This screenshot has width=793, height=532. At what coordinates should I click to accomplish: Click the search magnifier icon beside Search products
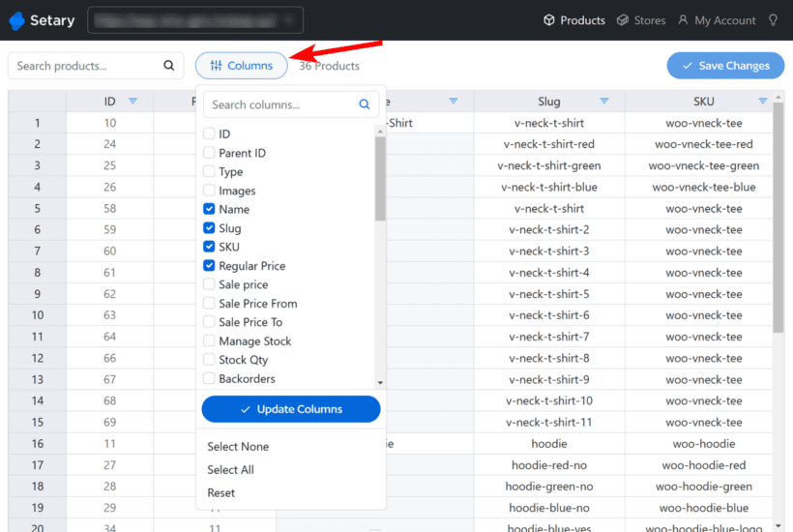tap(169, 66)
